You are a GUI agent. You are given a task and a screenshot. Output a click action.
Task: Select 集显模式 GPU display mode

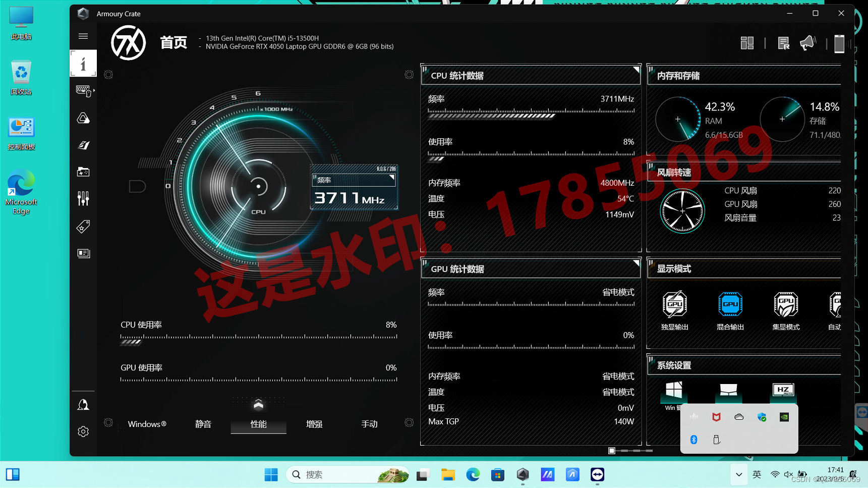coord(786,310)
